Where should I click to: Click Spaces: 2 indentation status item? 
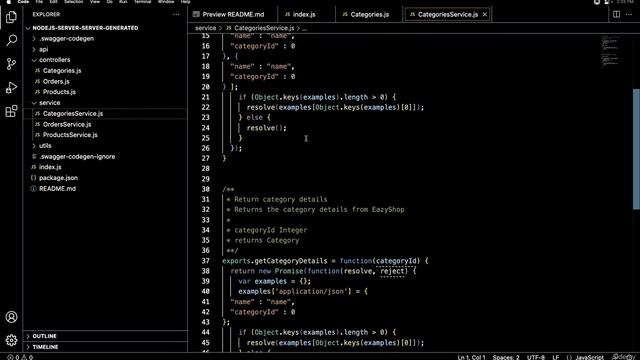pyautogui.click(x=506, y=357)
